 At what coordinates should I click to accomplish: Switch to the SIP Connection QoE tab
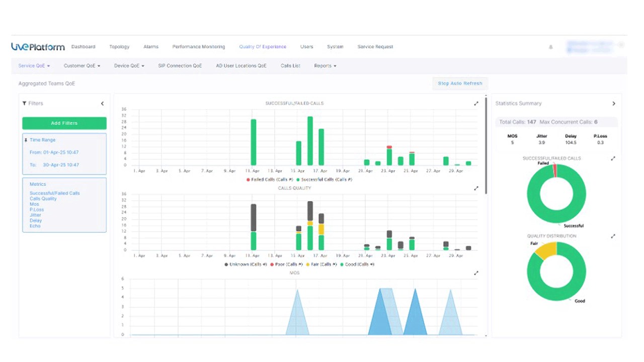coord(180,66)
